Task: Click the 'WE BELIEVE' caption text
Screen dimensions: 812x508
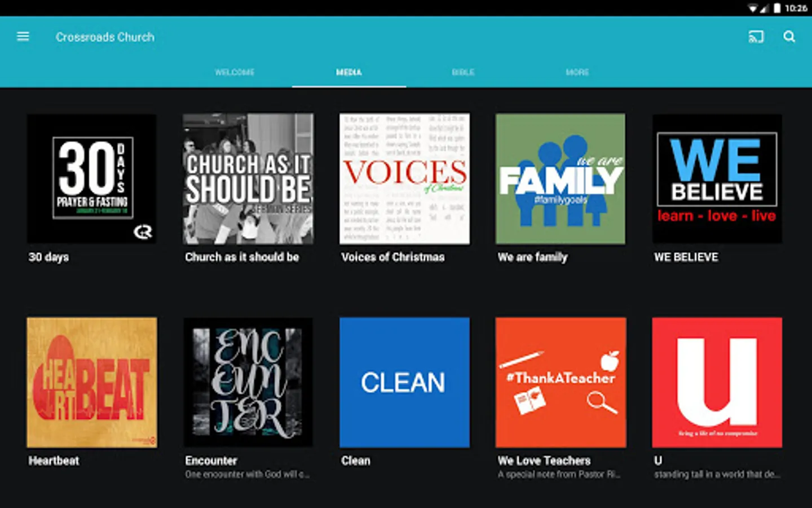Action: pyautogui.click(x=686, y=257)
